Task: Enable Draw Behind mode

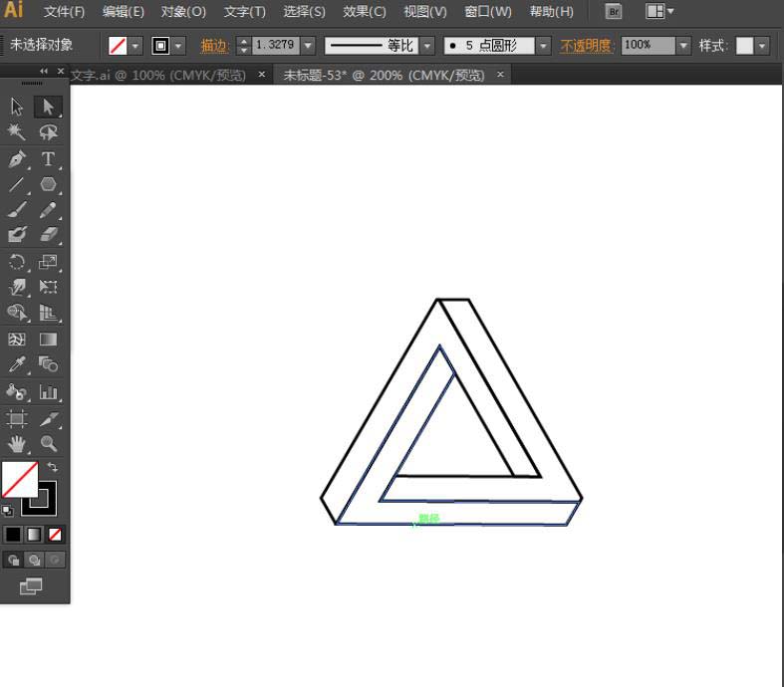Action: point(34,561)
